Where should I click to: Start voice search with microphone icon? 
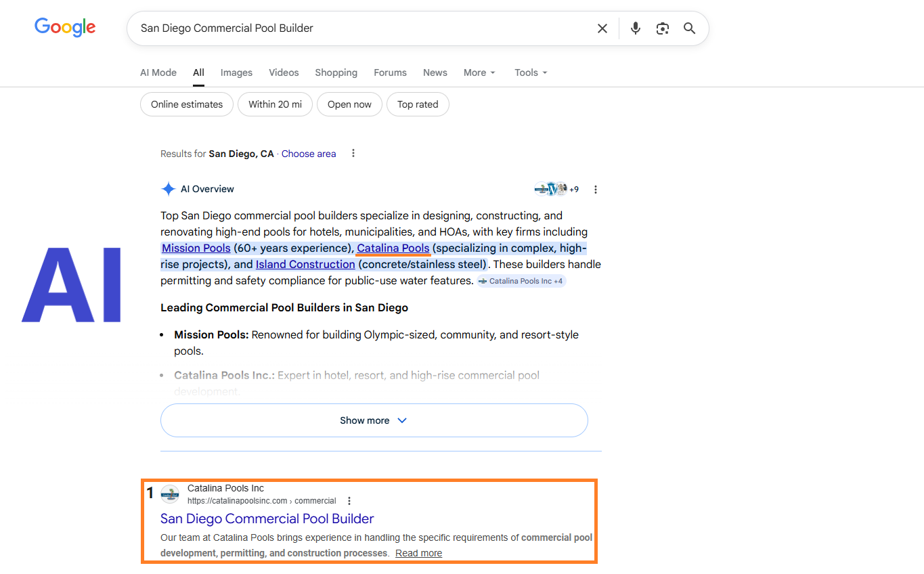pyautogui.click(x=635, y=28)
